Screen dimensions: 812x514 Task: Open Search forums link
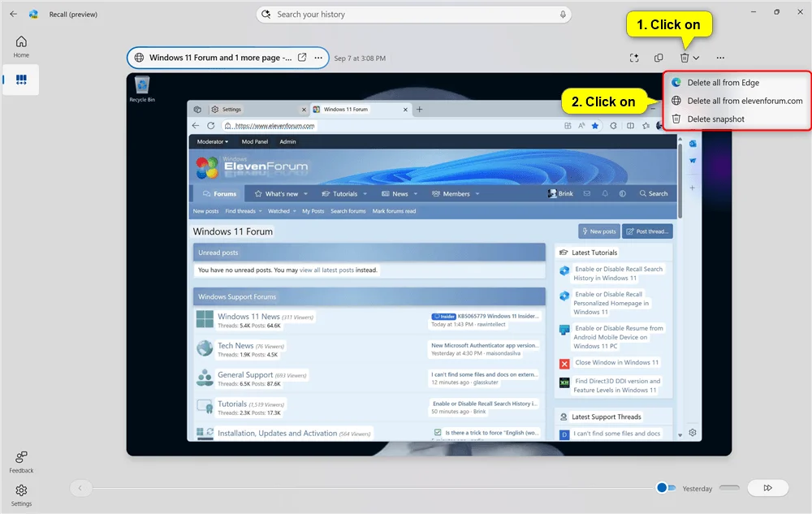click(348, 211)
